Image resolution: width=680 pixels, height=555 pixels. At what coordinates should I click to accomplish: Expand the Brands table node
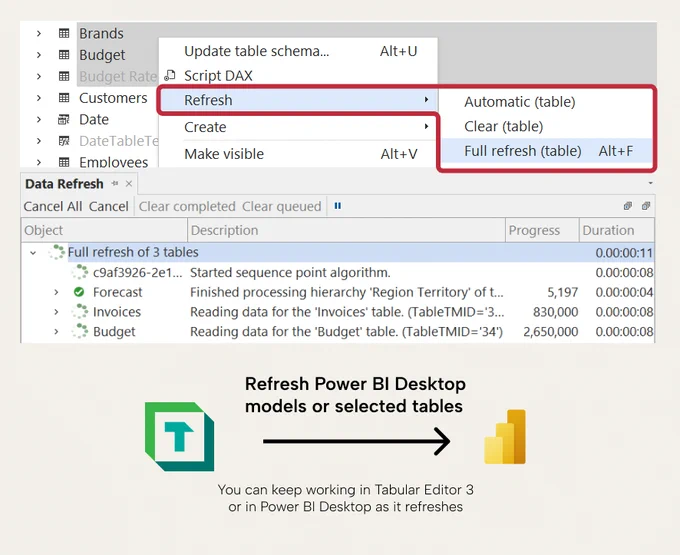(39, 33)
